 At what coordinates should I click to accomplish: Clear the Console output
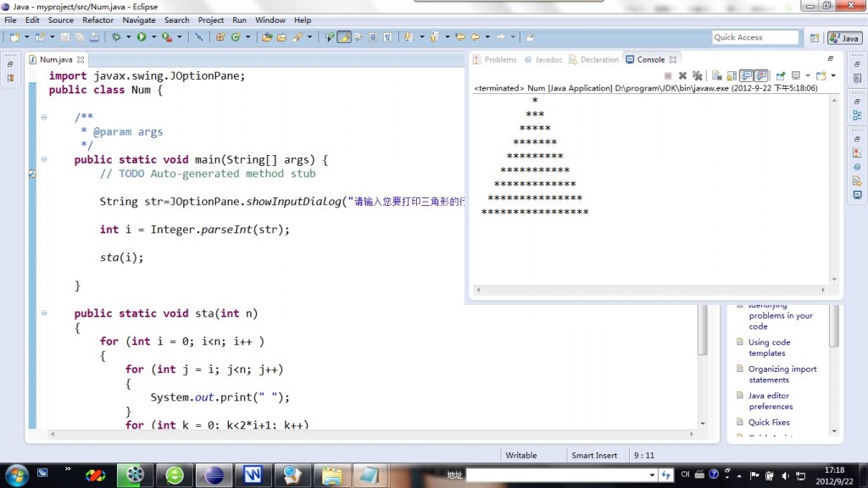715,75
